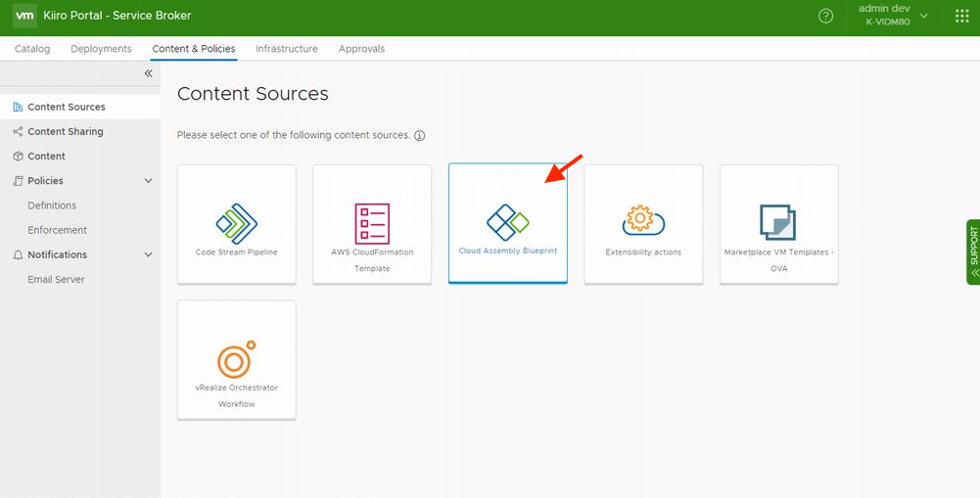980x498 pixels.
Task: Go to the Approvals tab
Action: tap(361, 49)
